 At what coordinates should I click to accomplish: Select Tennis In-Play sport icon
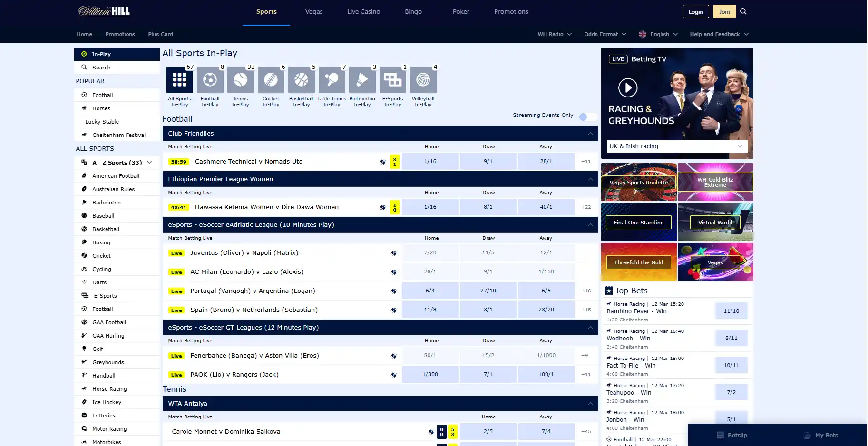pos(240,80)
